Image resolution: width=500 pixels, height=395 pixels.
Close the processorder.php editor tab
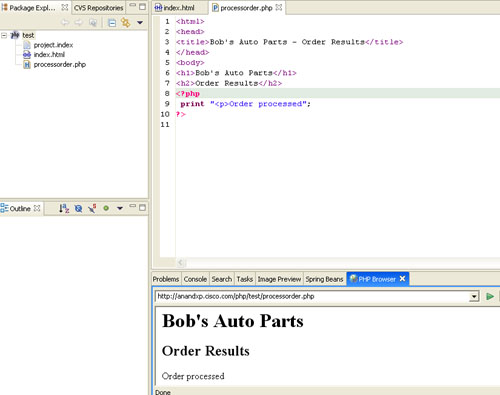click(279, 7)
